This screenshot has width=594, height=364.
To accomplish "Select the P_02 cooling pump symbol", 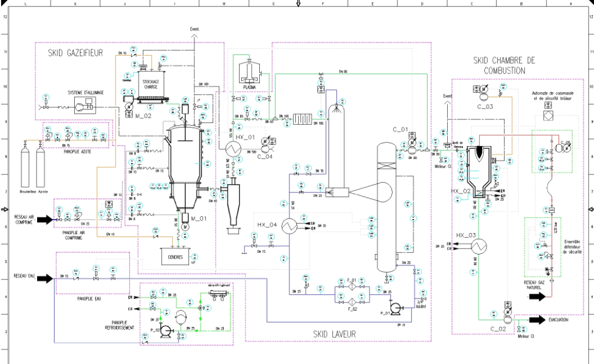I will pyautogui.click(x=166, y=330).
